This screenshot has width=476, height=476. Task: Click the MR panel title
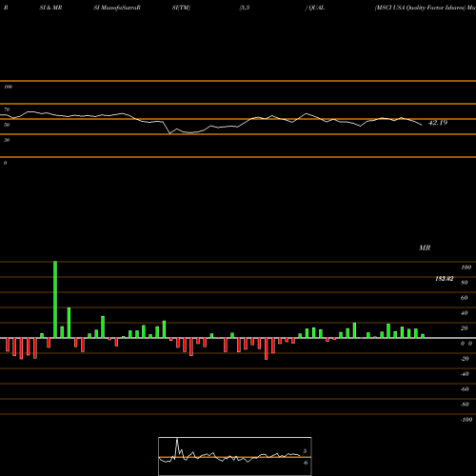point(425,248)
